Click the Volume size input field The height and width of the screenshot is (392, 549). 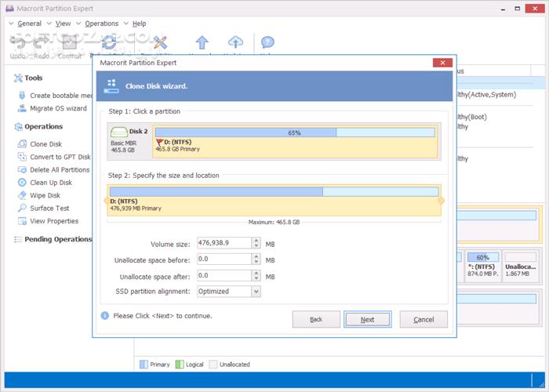tap(224, 243)
